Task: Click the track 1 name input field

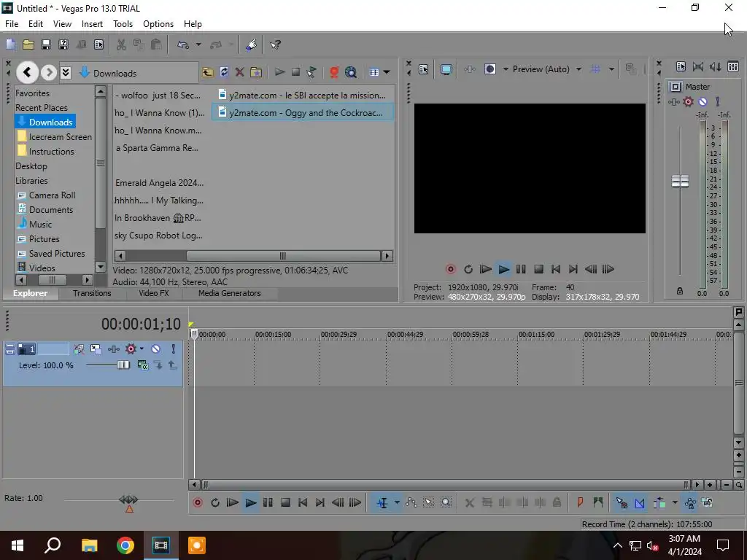Action: pos(53,349)
